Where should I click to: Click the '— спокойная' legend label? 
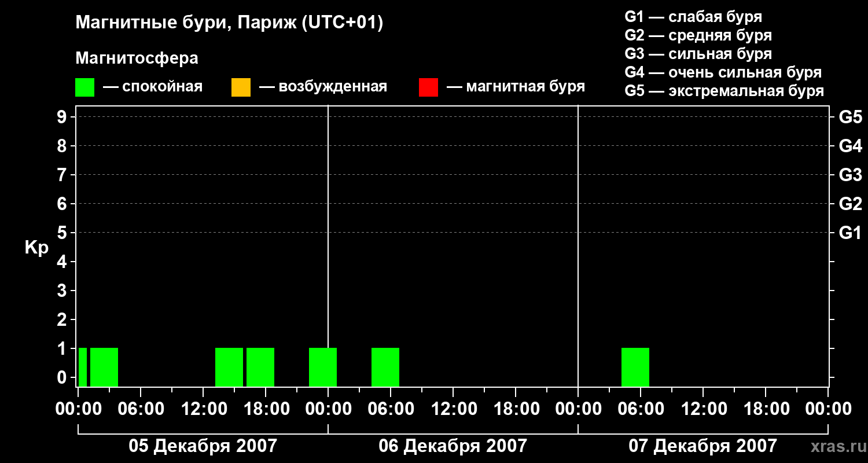coord(153,87)
